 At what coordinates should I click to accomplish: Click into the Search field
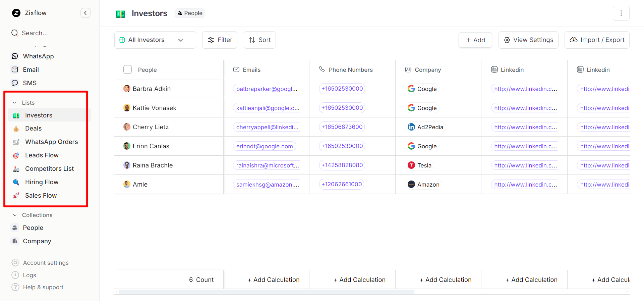click(x=50, y=33)
